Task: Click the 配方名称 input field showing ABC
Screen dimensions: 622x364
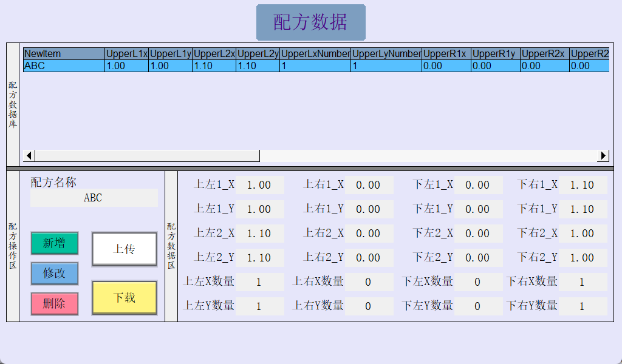Action: (94, 198)
